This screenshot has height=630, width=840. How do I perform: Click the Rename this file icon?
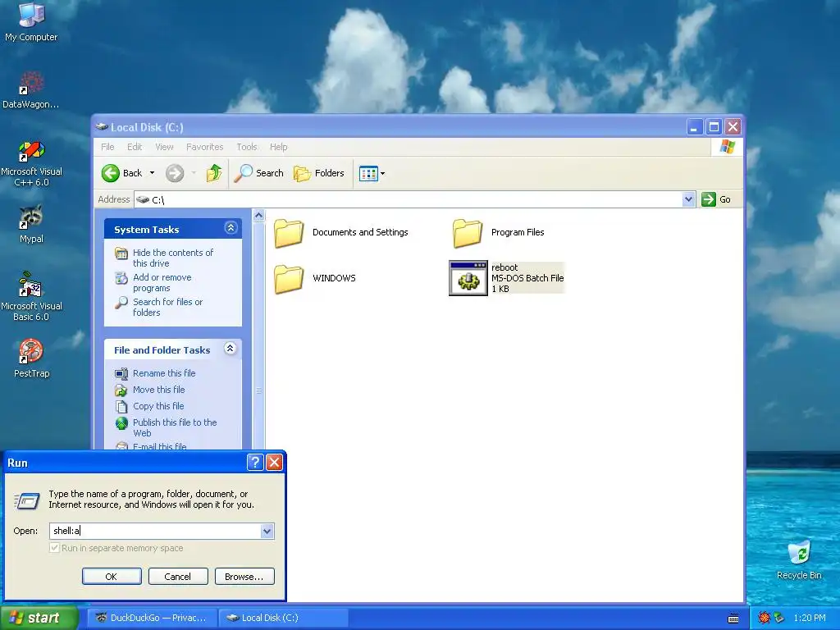coord(121,373)
